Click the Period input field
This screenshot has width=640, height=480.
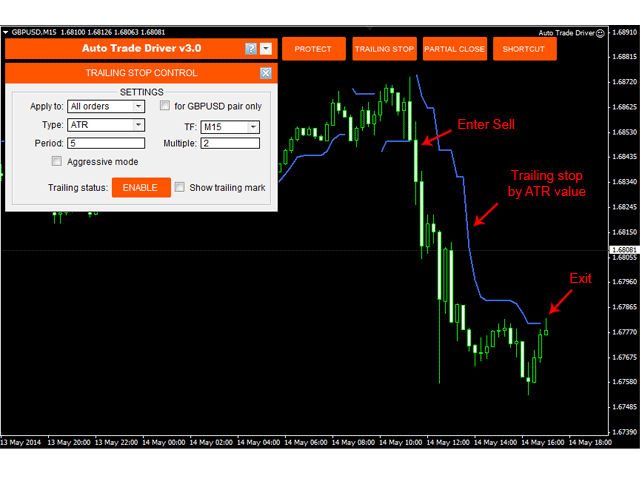pyautogui.click(x=105, y=143)
